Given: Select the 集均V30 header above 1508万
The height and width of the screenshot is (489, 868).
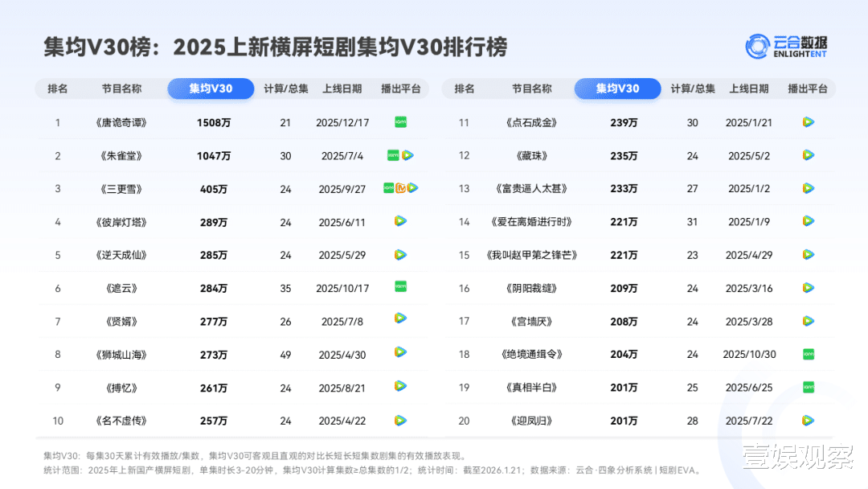Looking at the screenshot, I should click(211, 88).
